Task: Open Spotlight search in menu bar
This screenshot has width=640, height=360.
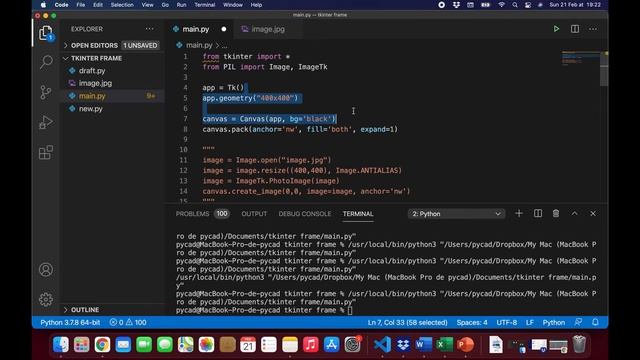Action: pos(515,5)
